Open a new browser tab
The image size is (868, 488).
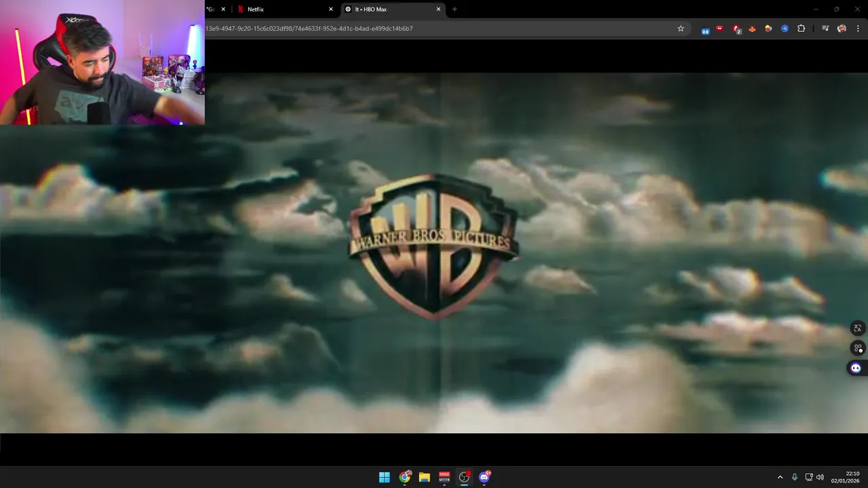(x=454, y=9)
